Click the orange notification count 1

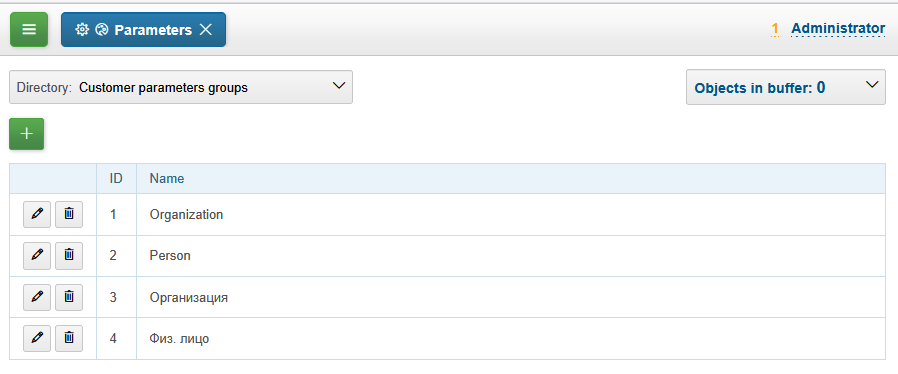[x=775, y=29]
